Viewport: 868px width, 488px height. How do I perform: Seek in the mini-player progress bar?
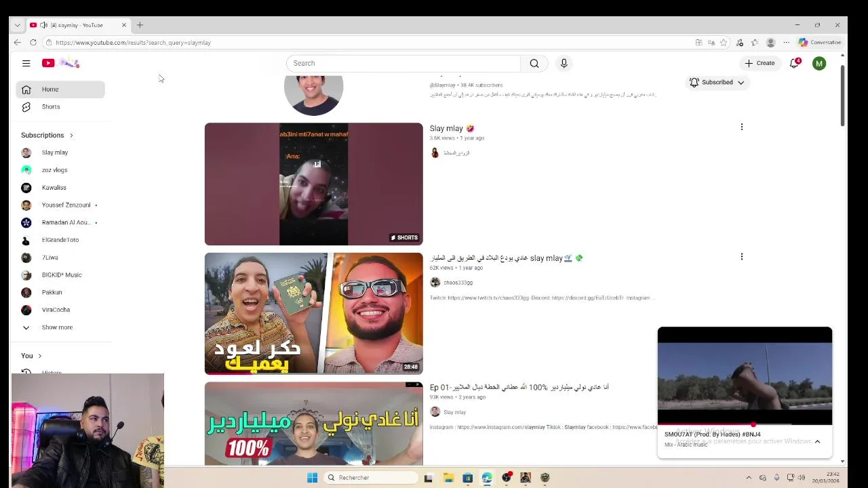coord(745,424)
